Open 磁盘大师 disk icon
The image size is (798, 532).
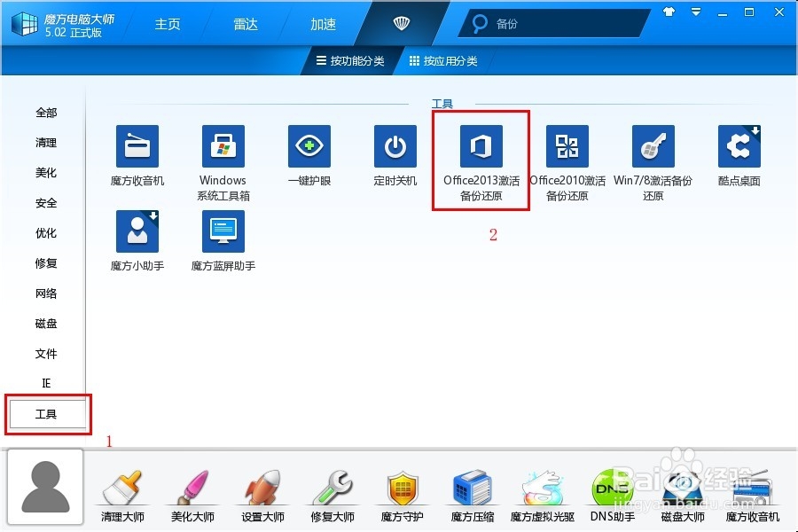(x=683, y=497)
